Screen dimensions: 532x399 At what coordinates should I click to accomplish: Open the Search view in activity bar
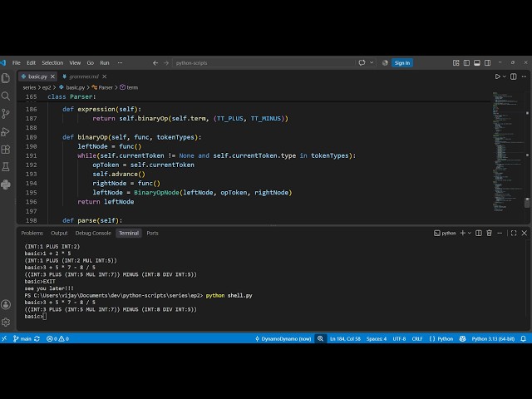tap(6, 96)
